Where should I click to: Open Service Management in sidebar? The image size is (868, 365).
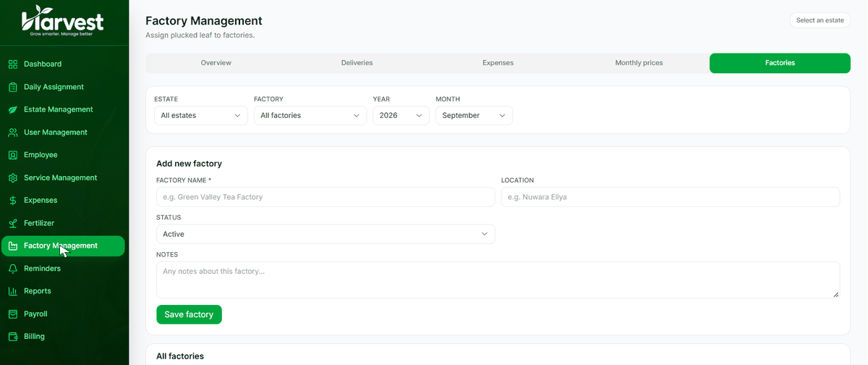[x=63, y=177]
